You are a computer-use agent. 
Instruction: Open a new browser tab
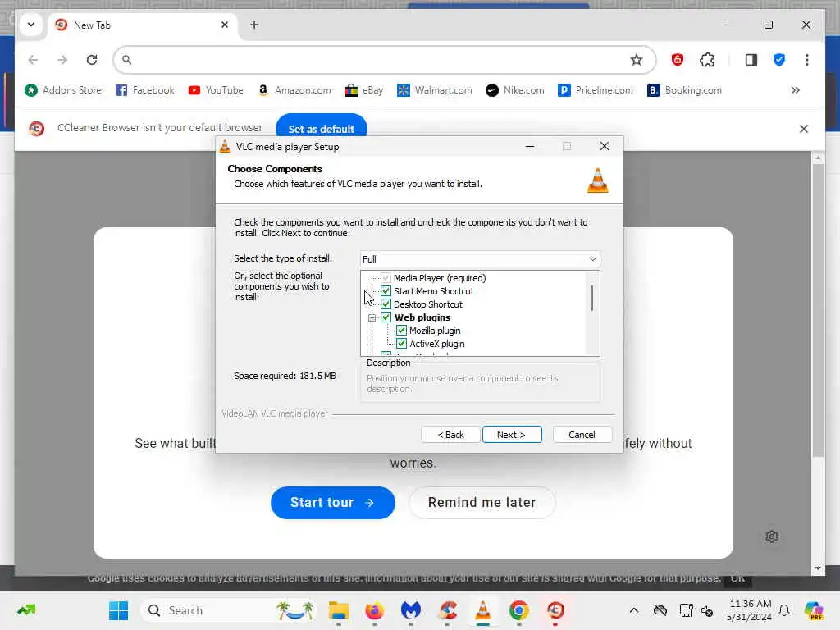[254, 25]
